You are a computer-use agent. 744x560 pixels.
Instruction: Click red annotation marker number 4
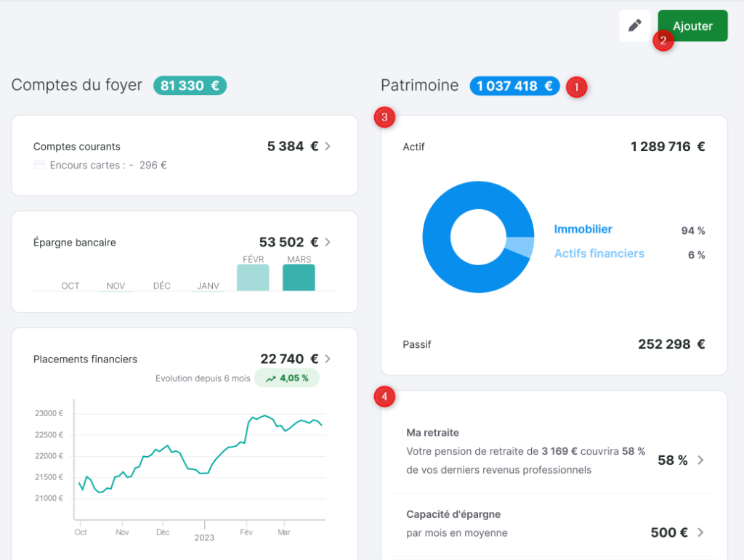[x=384, y=397]
